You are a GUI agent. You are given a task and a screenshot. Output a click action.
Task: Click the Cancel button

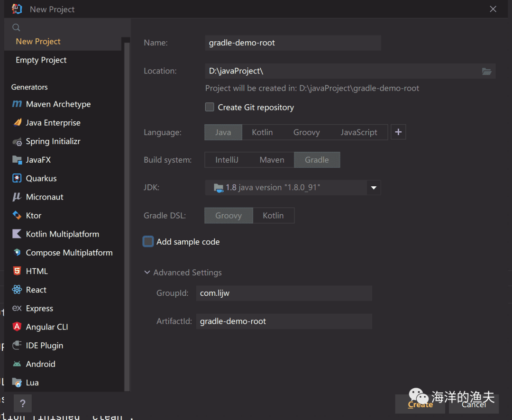[x=474, y=404]
